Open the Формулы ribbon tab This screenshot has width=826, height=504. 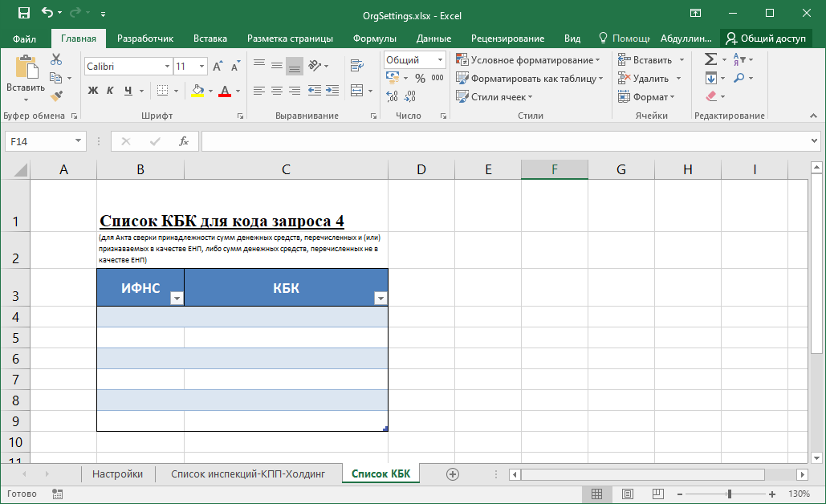coord(374,39)
